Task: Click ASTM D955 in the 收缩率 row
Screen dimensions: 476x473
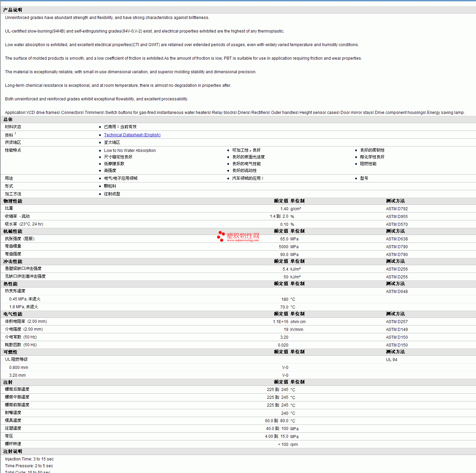Action: 397,217
